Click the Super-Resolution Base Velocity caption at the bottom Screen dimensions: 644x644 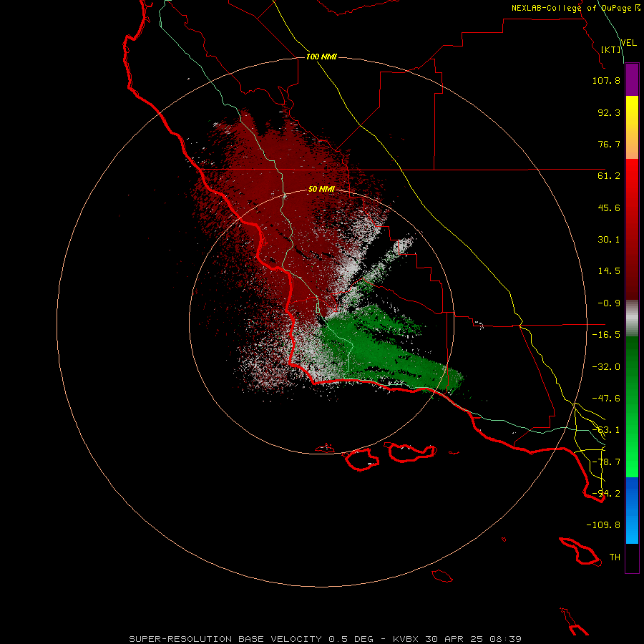pyautogui.click(x=326, y=639)
